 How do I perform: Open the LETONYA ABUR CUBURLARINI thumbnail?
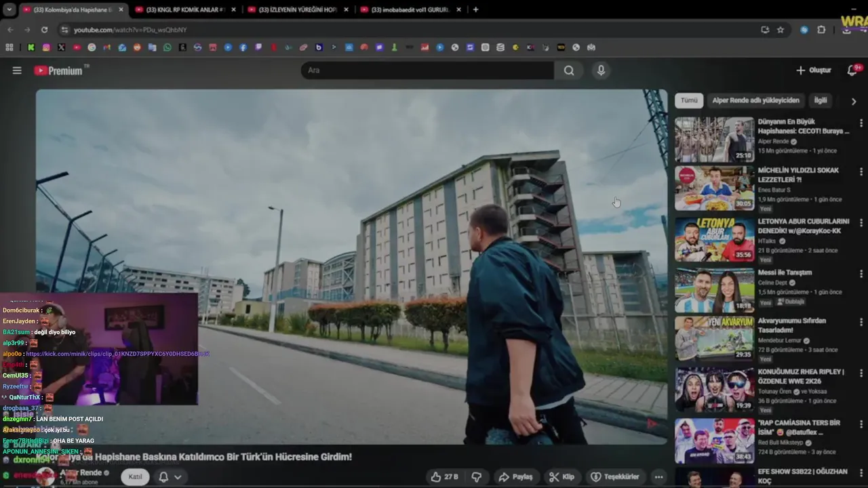714,240
